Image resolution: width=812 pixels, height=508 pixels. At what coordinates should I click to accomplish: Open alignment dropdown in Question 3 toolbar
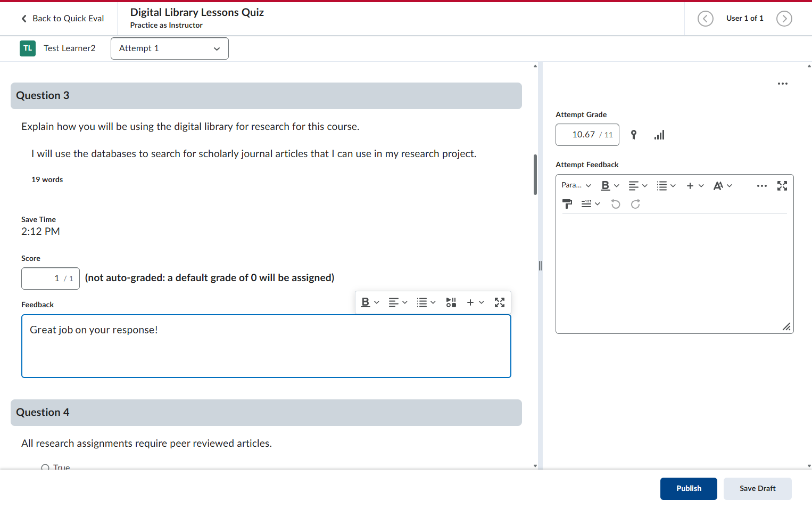[x=398, y=302]
